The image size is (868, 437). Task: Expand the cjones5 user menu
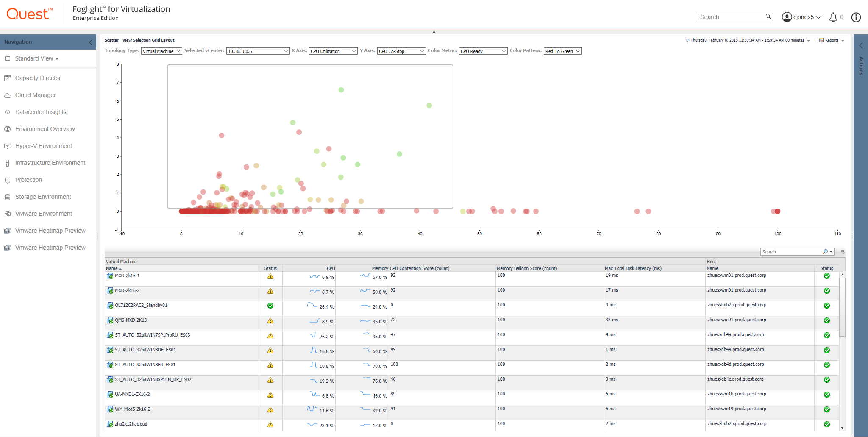pyautogui.click(x=801, y=17)
